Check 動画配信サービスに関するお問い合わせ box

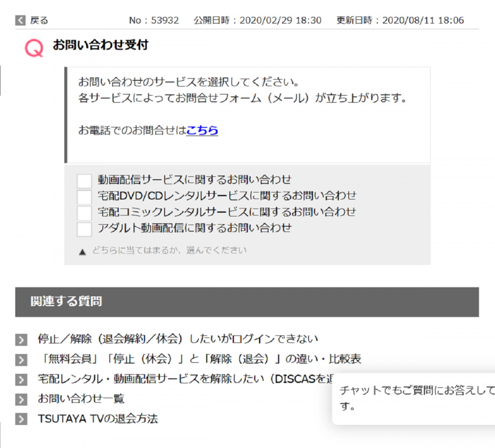(84, 181)
